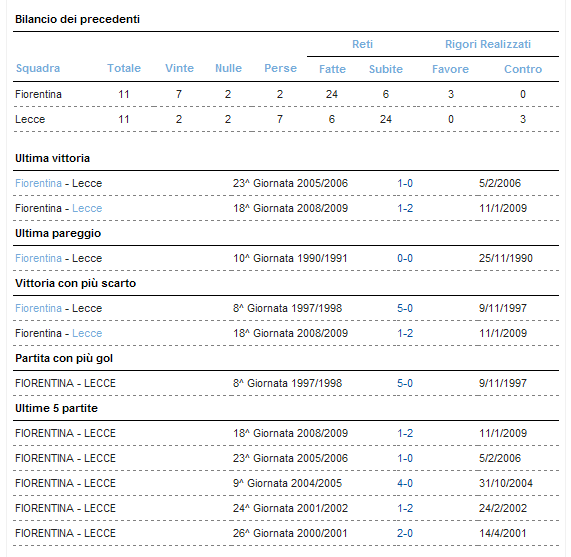Click Lecce's 24 goals conceded value
Screen dimensions: 571x557
386,119
